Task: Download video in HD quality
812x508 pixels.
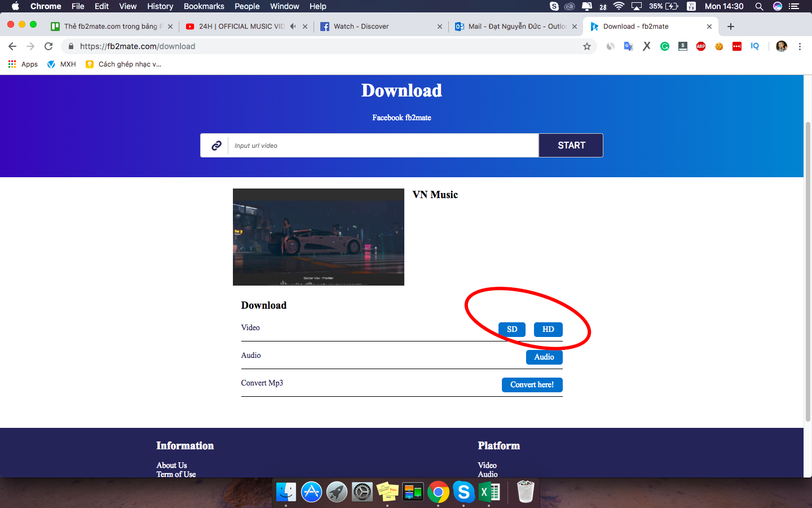Action: click(x=548, y=329)
